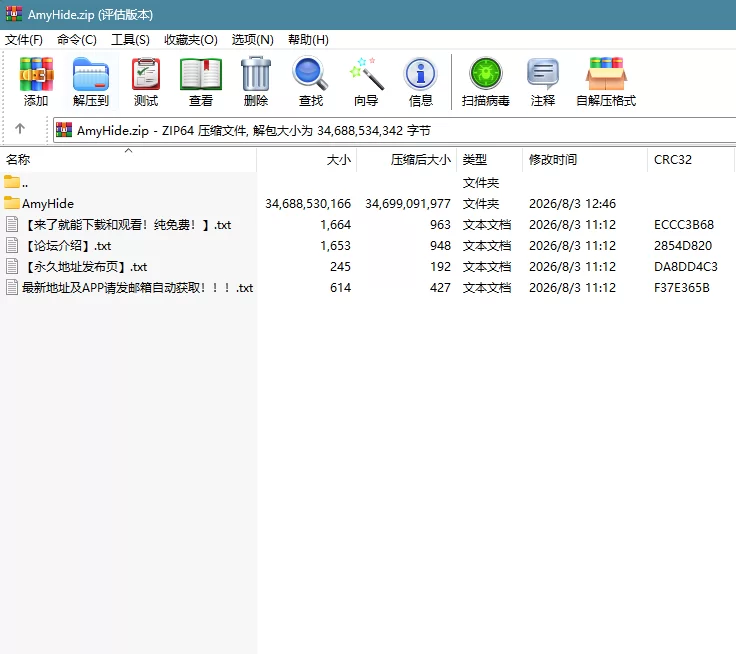Click the 添加 (Add) toolbar icon
The height and width of the screenshot is (654, 736).
tap(36, 74)
